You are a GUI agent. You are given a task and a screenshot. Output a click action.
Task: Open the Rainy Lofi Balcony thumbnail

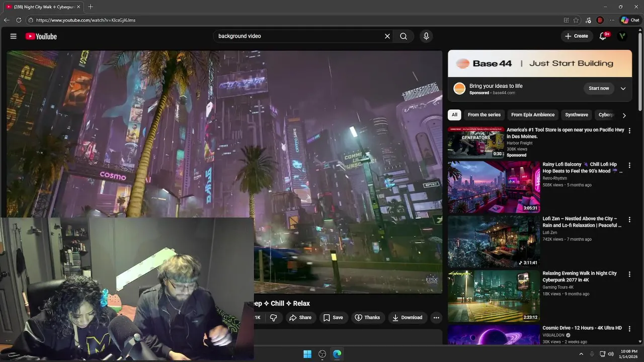click(x=494, y=187)
